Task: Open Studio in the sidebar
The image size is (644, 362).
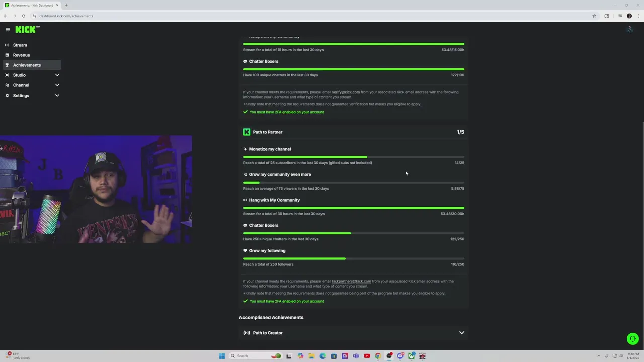Action: tap(32, 75)
